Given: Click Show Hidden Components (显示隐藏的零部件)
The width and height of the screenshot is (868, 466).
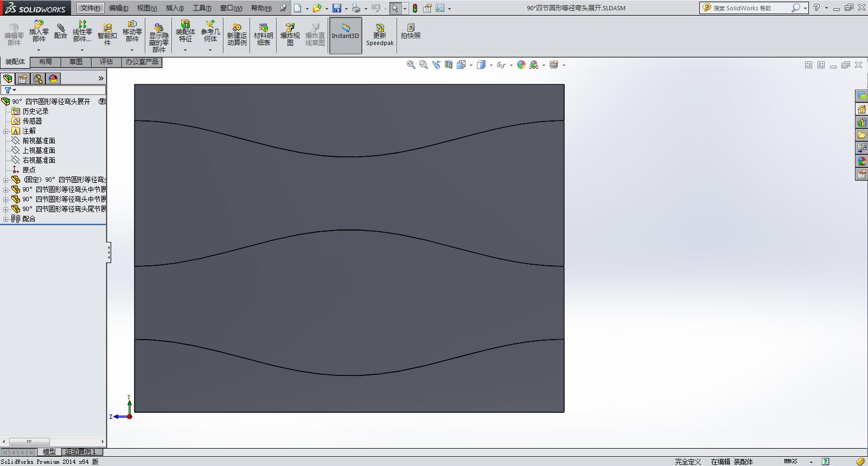Looking at the screenshot, I should pyautogui.click(x=158, y=37).
